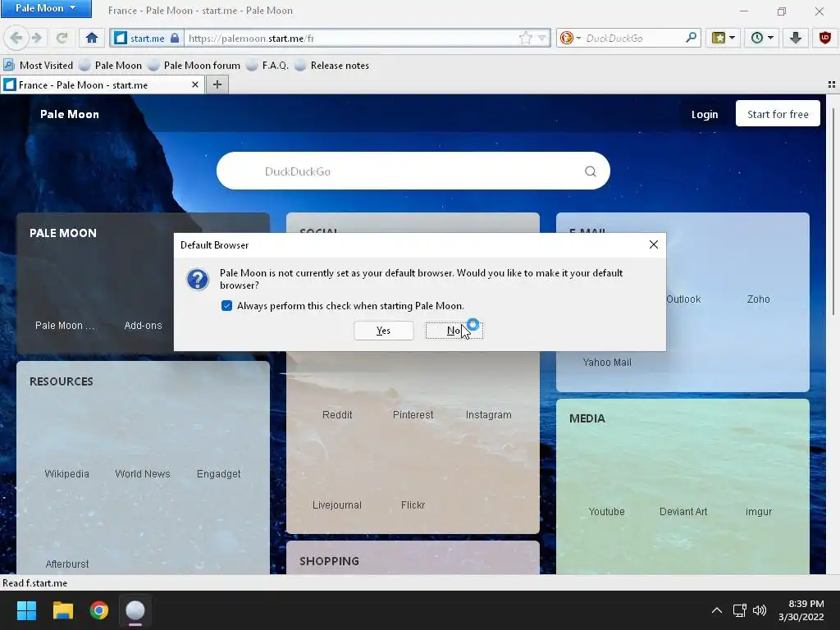The height and width of the screenshot is (630, 840).
Task: Open the Wikipedia link
Action: coord(67,473)
